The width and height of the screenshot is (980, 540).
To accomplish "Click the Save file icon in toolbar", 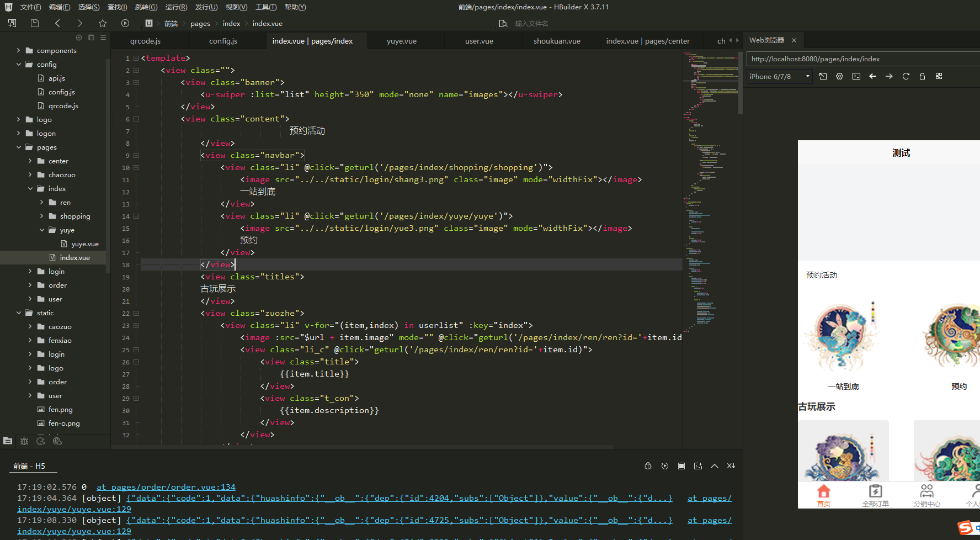I will tap(35, 23).
